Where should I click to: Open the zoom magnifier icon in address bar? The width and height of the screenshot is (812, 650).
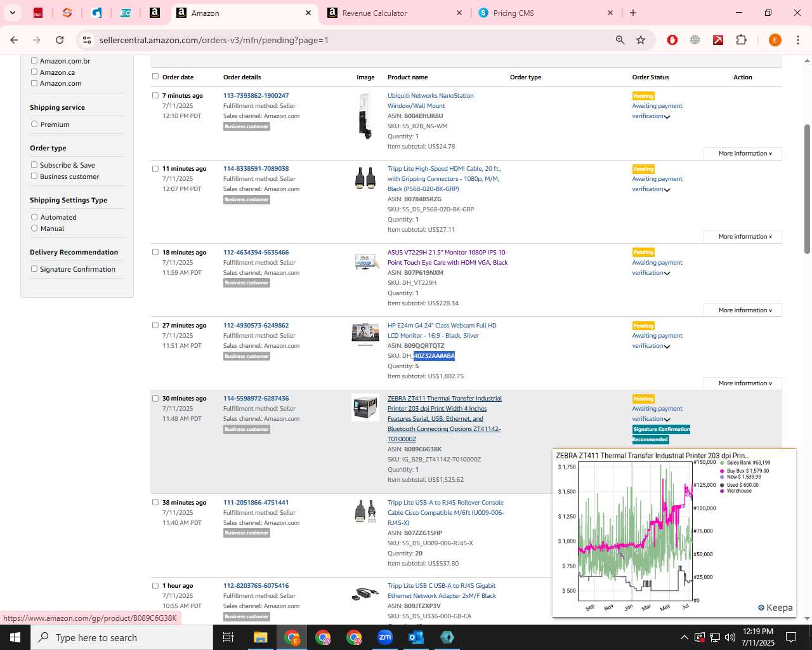pos(620,40)
